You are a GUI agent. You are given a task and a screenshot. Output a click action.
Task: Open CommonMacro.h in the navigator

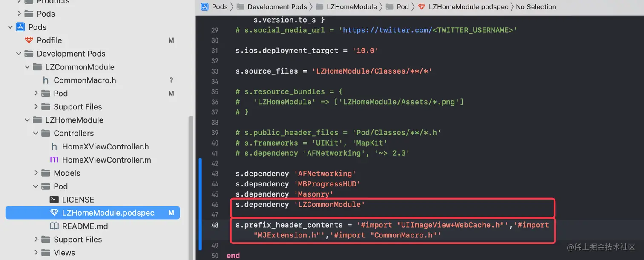[x=85, y=80]
